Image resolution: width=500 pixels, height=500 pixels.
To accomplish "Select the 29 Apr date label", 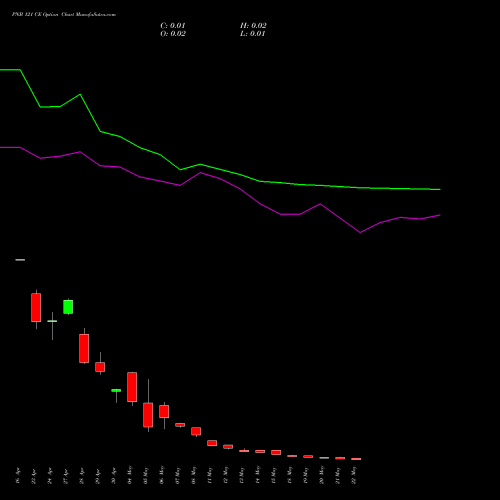I will 98,477.
